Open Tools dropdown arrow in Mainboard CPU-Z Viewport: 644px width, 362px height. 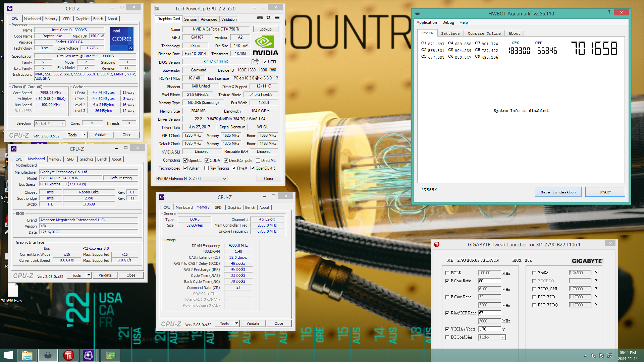pos(89,275)
